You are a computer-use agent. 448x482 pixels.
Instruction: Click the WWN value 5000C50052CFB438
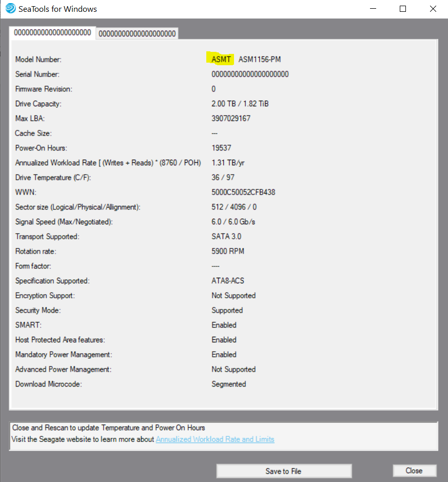[x=243, y=192]
